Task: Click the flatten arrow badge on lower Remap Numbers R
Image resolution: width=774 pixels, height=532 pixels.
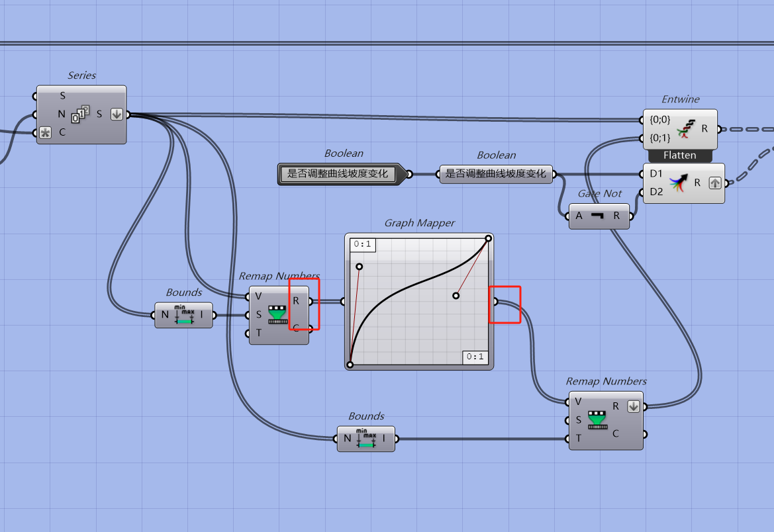Action: pos(634,407)
